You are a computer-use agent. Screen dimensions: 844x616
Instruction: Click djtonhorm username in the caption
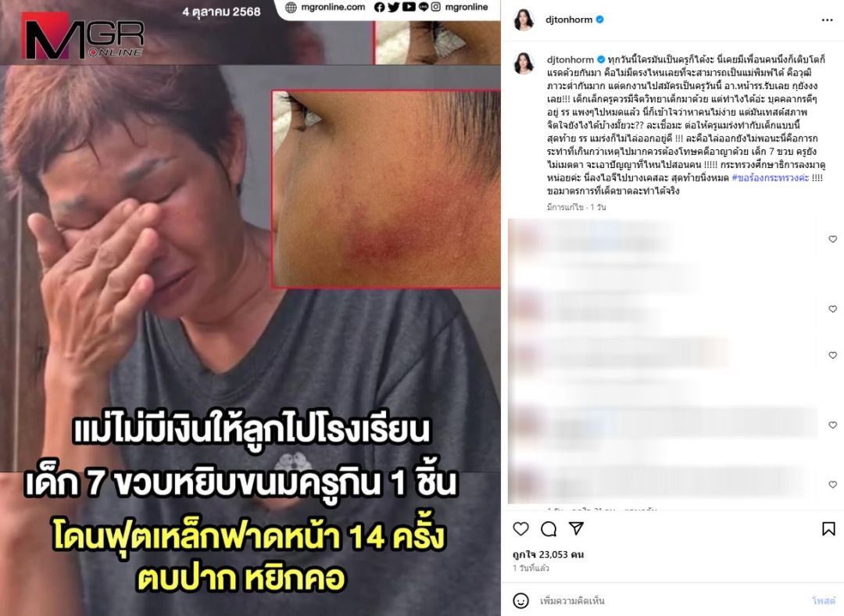(x=570, y=59)
